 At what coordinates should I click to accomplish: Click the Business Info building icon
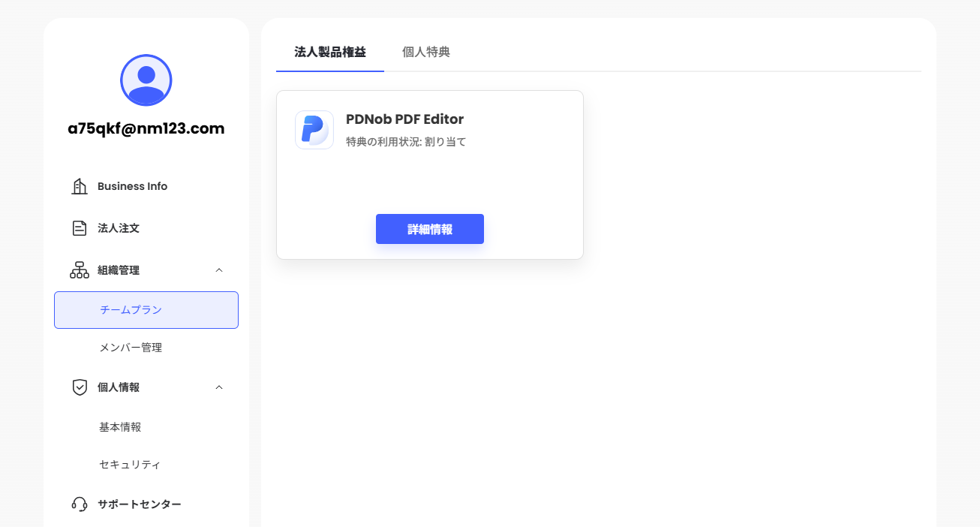[x=80, y=186]
